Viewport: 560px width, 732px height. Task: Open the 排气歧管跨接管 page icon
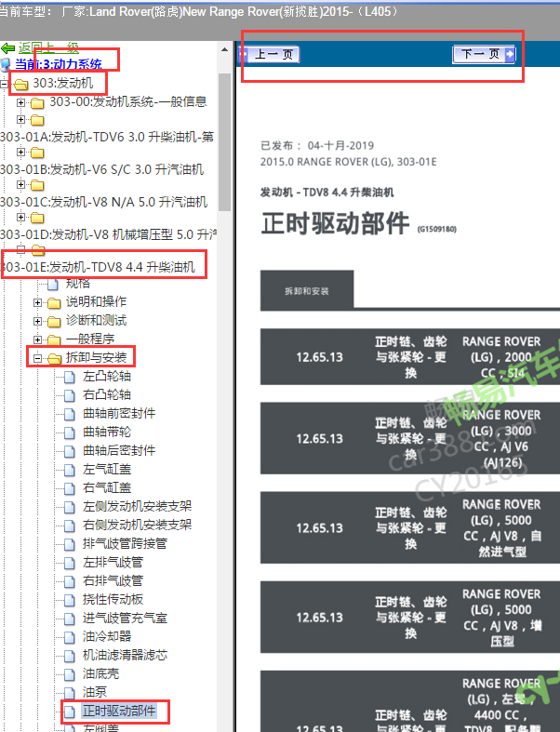coord(69,544)
